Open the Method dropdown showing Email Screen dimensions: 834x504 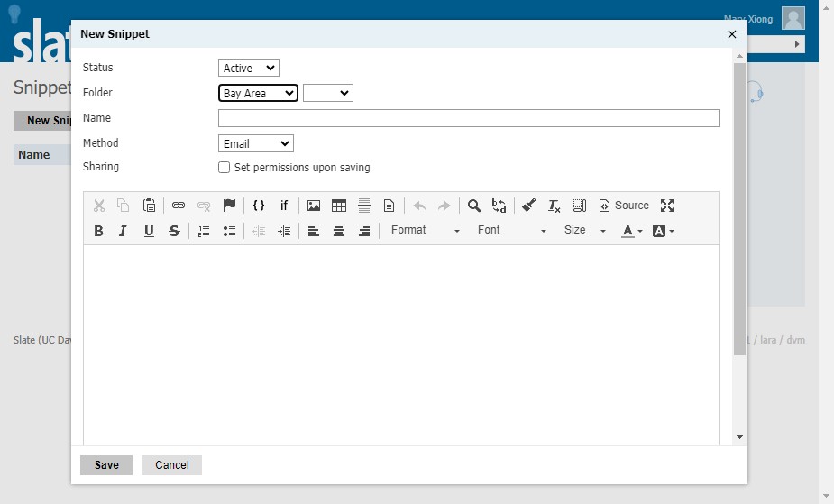(x=256, y=143)
